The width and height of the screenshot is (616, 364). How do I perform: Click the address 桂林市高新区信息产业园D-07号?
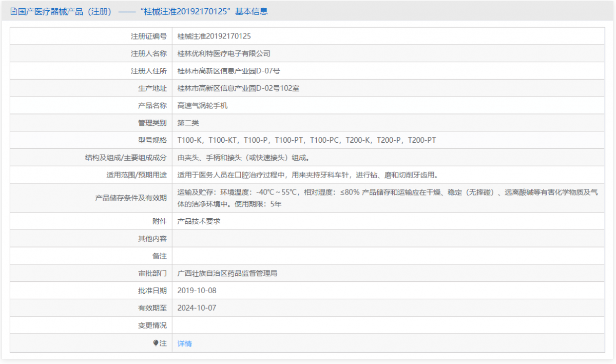point(228,71)
